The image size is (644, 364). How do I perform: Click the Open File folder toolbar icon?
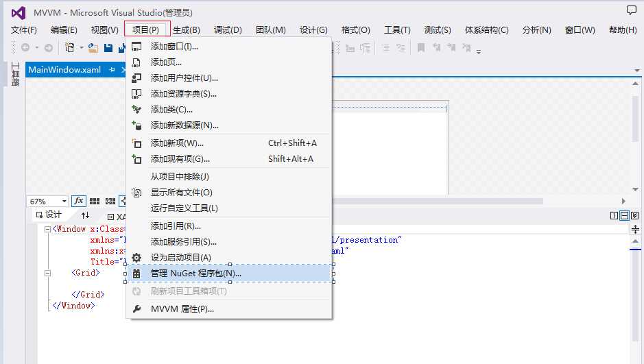tap(93, 48)
